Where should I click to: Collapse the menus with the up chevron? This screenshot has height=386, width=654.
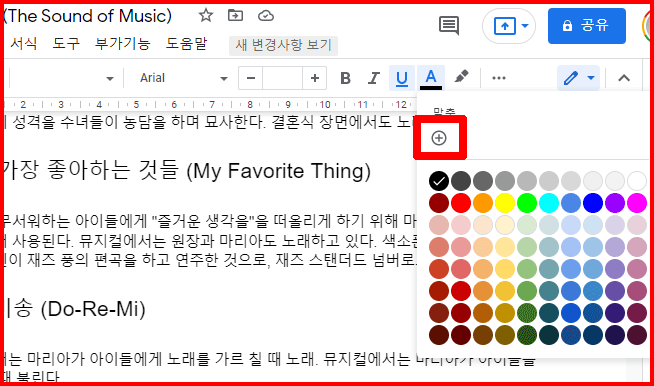point(624,78)
